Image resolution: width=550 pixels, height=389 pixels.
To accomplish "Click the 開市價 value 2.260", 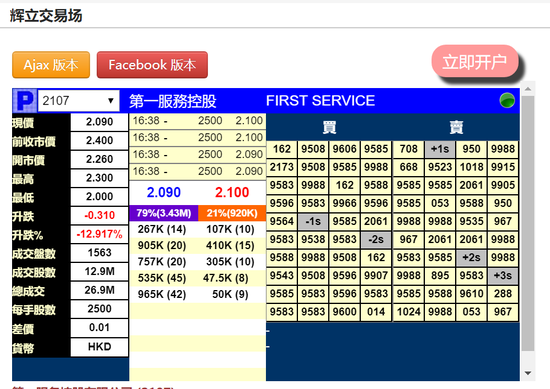I will coord(100,159).
